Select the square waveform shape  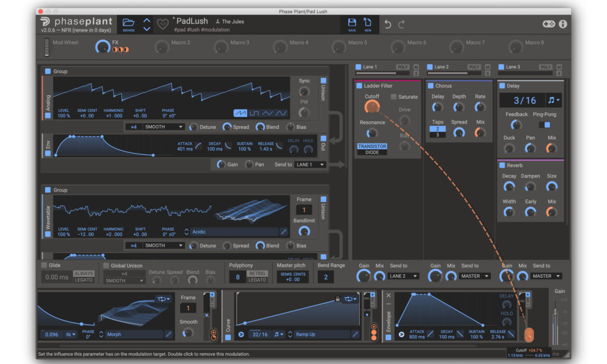point(254,113)
